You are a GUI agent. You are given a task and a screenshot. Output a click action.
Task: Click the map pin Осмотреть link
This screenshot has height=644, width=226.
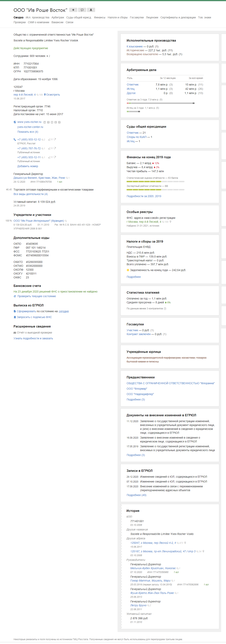(x=52, y=95)
